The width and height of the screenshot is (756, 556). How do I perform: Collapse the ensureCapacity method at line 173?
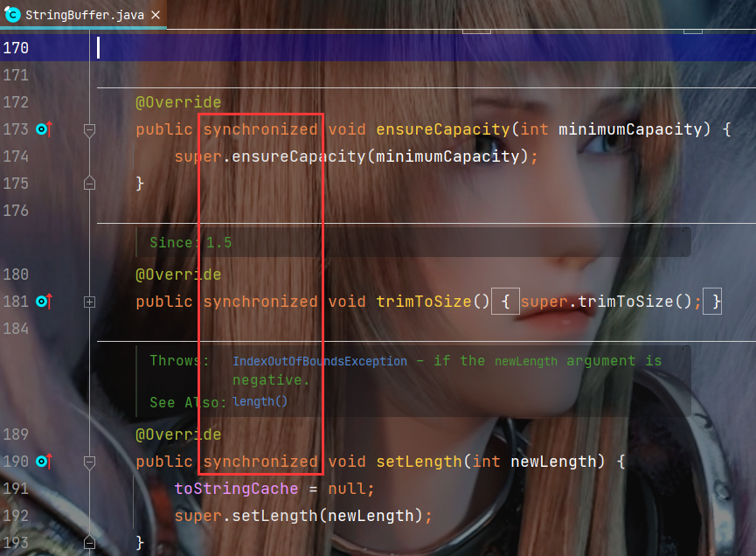point(89,130)
